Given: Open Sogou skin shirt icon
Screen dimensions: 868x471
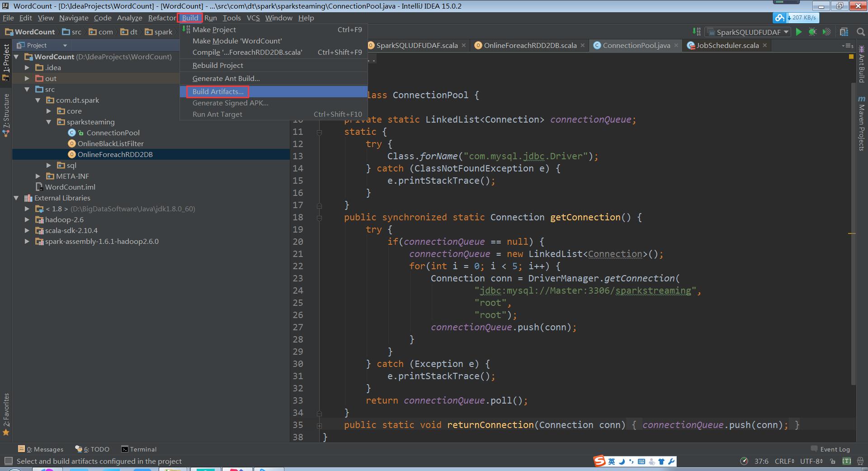Looking at the screenshot, I should click(661, 461).
